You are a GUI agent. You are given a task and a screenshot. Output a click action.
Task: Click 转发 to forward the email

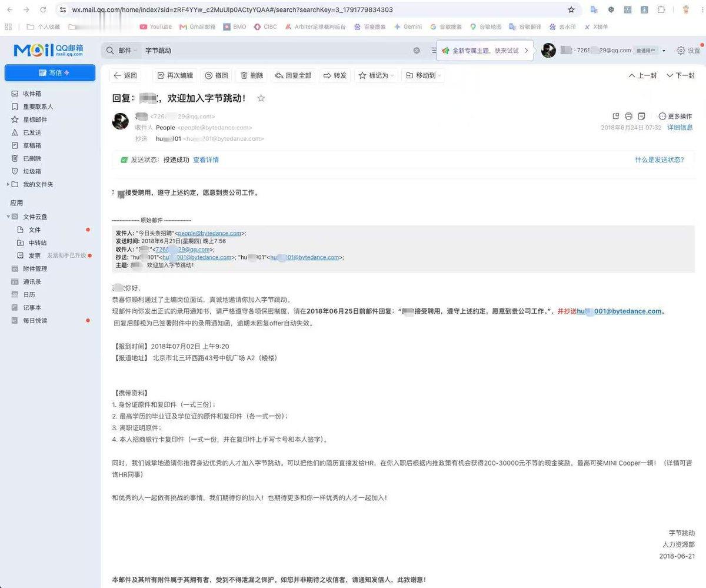(335, 75)
